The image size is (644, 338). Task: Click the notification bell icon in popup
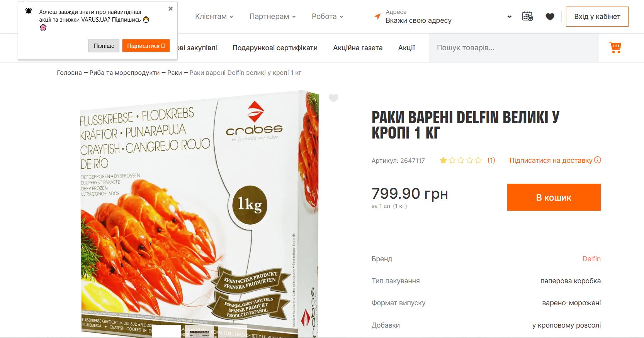pos(29,11)
